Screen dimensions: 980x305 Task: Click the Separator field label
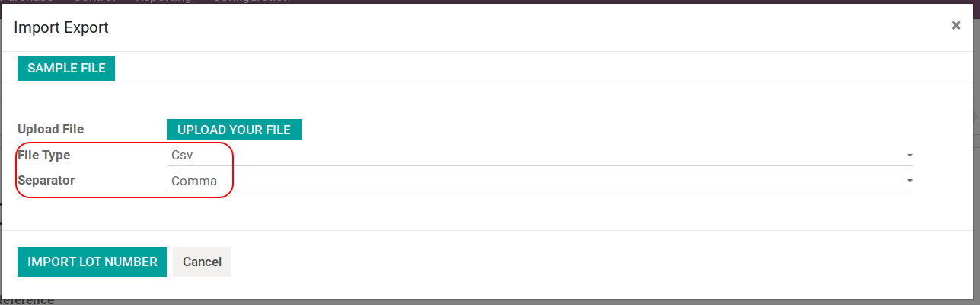46,181
